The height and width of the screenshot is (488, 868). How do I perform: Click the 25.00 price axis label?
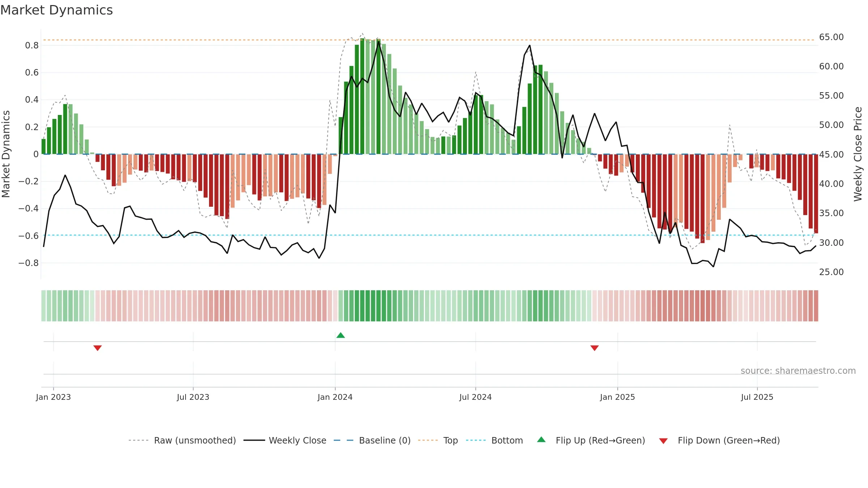coord(831,272)
